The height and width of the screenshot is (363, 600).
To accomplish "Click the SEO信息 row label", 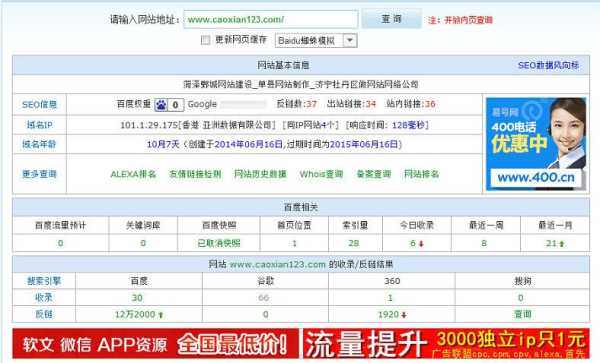I will tap(39, 104).
